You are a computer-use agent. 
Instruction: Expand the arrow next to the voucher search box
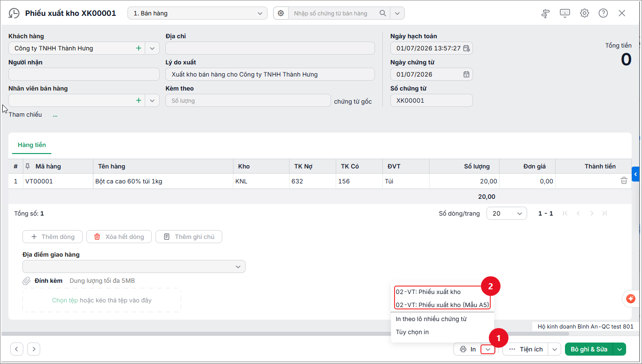point(397,14)
